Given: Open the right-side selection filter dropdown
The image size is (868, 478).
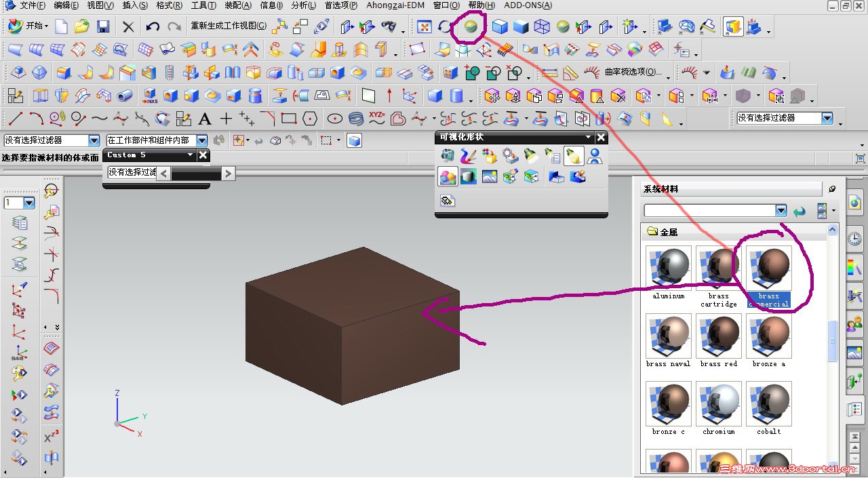Looking at the screenshot, I should [x=827, y=118].
